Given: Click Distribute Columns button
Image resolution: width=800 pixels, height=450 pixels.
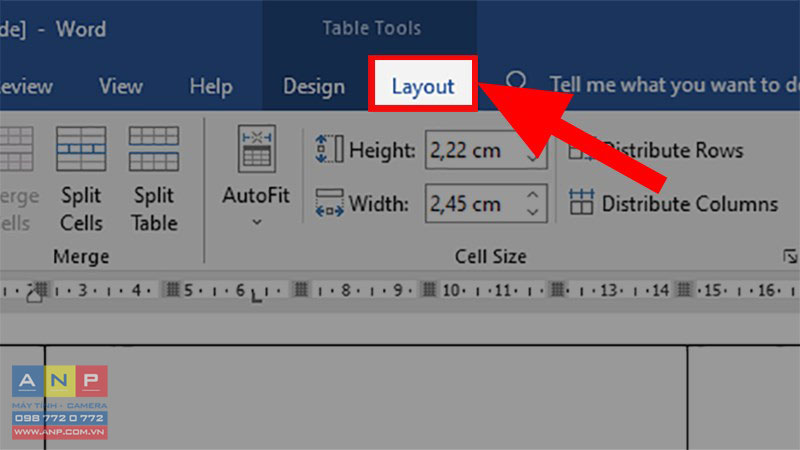Looking at the screenshot, I should [673, 203].
